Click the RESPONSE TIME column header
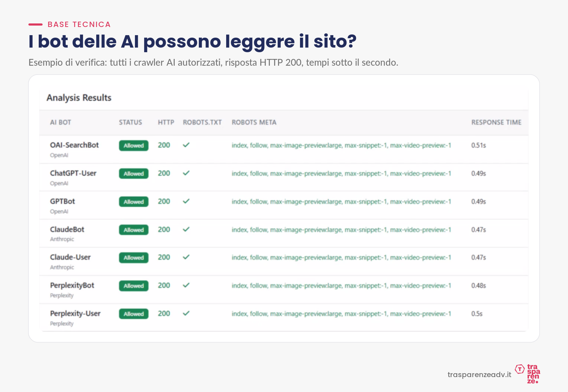 pos(496,122)
